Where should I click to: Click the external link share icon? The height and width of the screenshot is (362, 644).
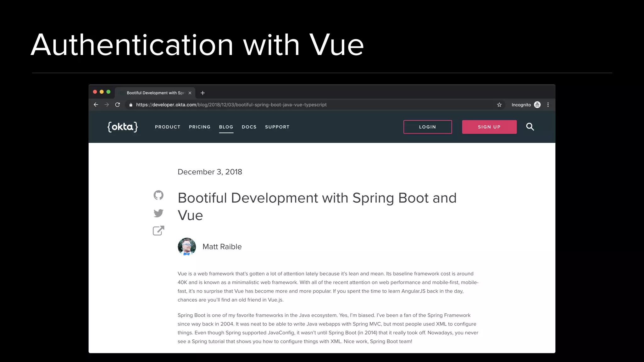point(158,231)
